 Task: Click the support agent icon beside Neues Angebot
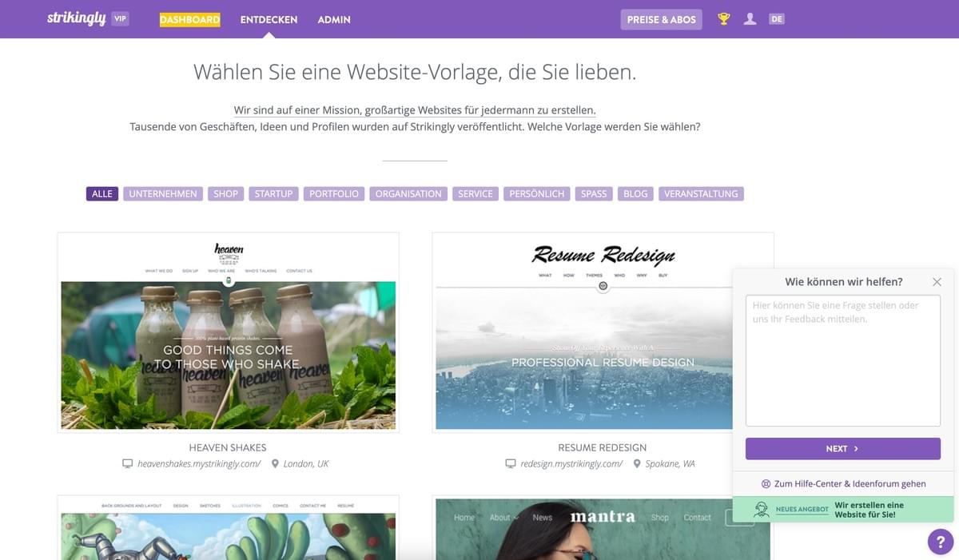click(x=762, y=510)
